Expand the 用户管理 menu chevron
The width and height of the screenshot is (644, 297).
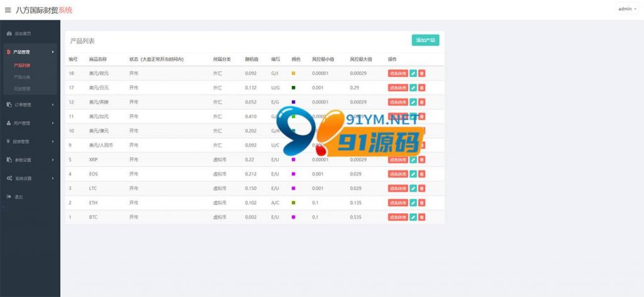tap(53, 123)
